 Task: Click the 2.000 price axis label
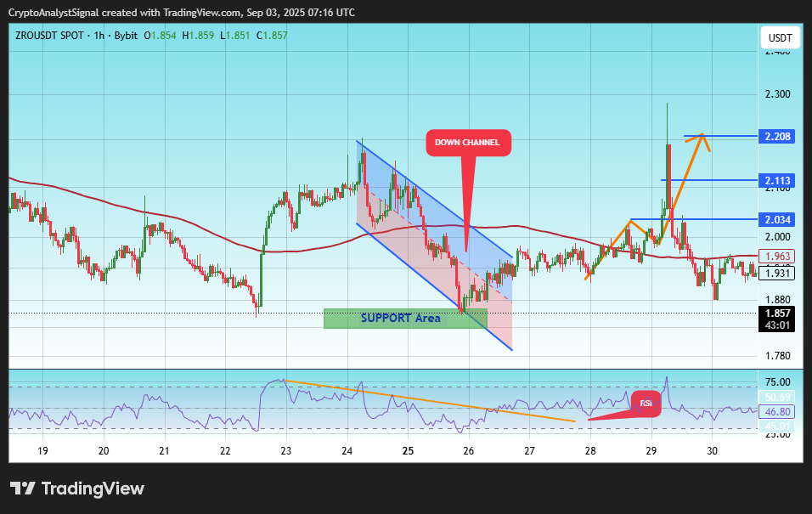[778, 237]
